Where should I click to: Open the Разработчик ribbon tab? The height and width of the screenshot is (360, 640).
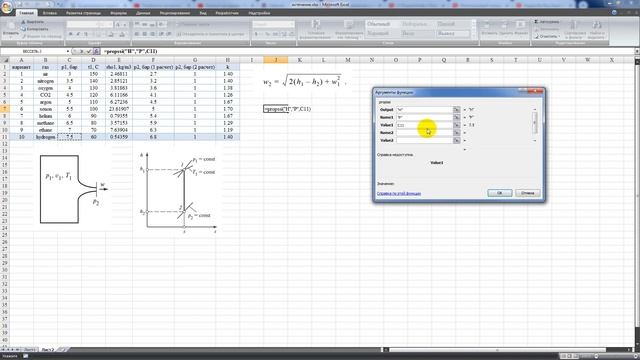click(x=227, y=13)
